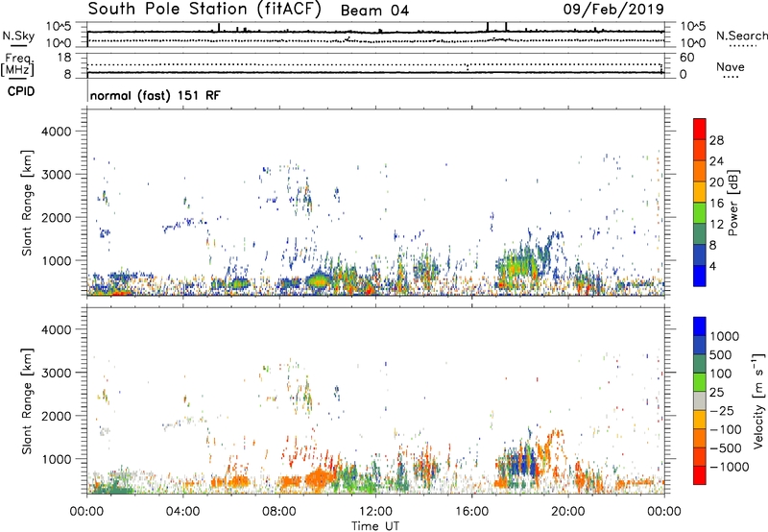Click the 'Beam 04' label
The image size is (768, 532).
pos(374,11)
